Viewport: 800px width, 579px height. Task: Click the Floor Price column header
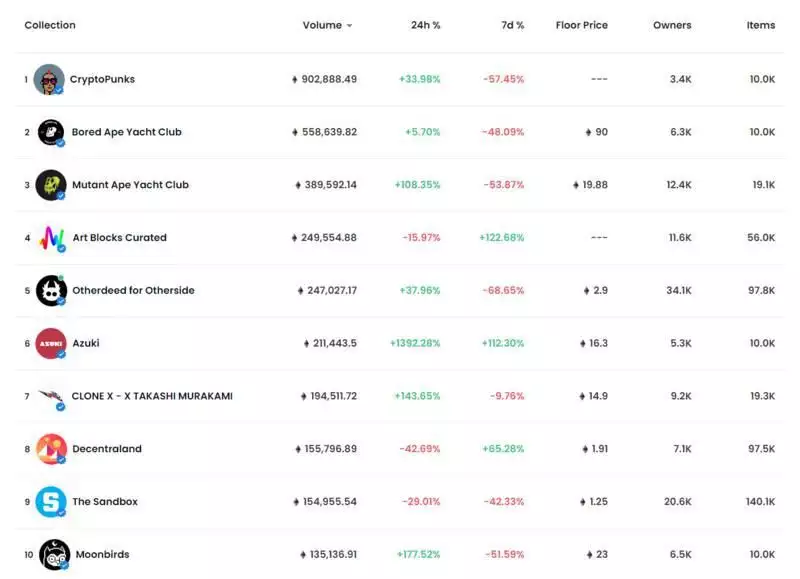(x=582, y=25)
